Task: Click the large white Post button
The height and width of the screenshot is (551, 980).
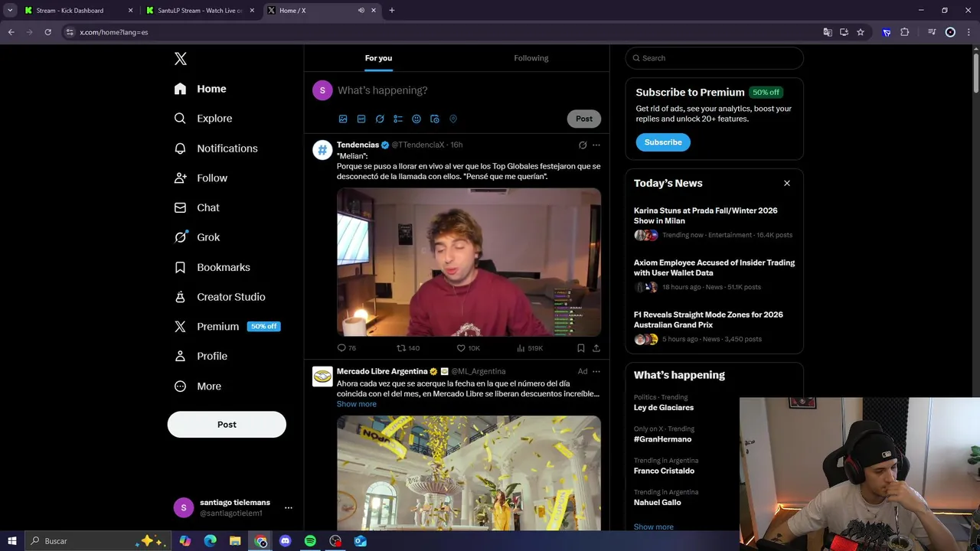Action: pyautogui.click(x=227, y=425)
